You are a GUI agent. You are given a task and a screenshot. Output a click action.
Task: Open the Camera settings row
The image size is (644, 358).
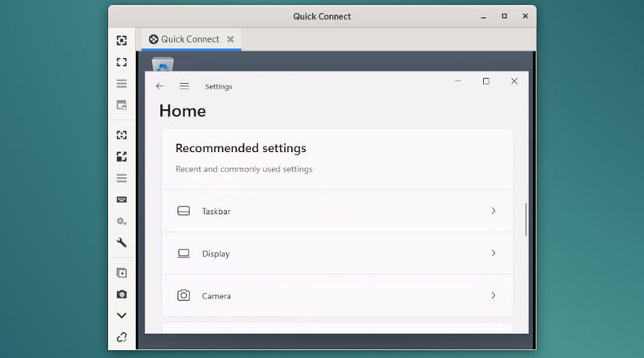pyautogui.click(x=337, y=295)
